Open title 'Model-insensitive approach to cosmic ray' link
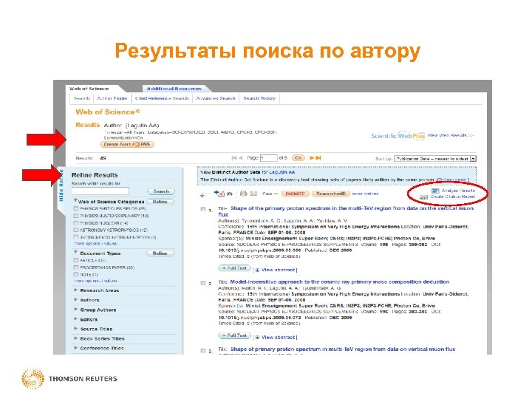532x399 pixels. click(340, 282)
